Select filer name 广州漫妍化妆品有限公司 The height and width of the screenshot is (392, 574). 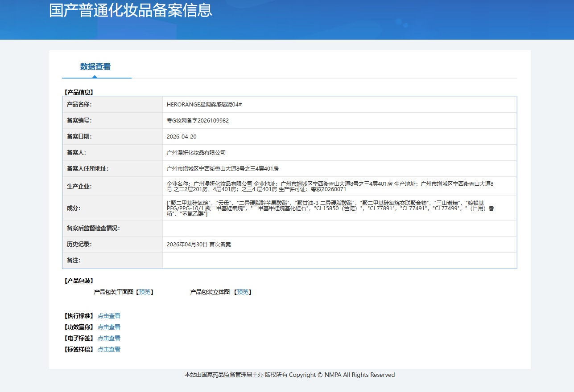coord(196,153)
